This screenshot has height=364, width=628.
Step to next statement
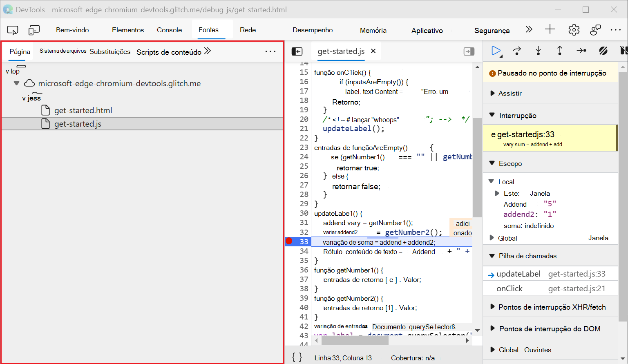click(x=581, y=51)
